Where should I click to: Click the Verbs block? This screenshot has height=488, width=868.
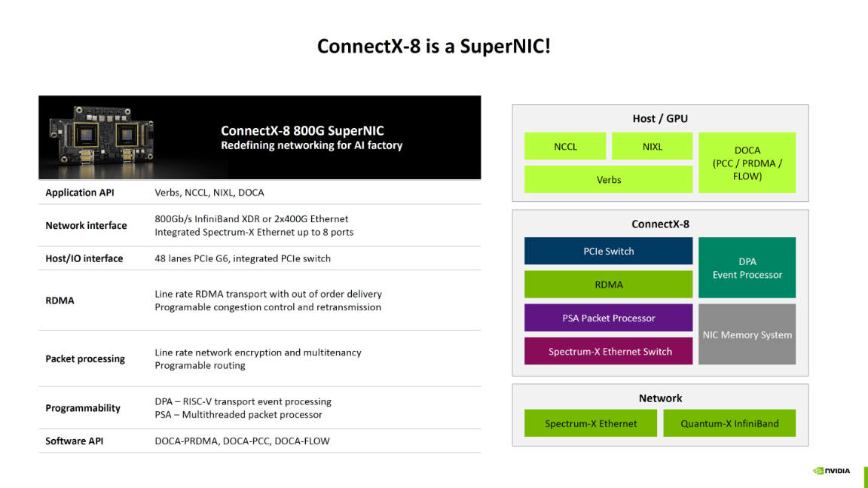608,180
